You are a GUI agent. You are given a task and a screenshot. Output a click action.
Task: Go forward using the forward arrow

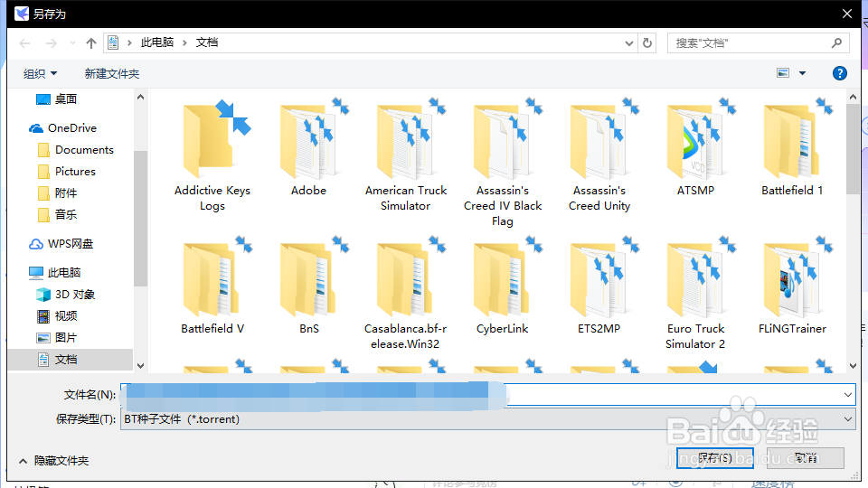pyautogui.click(x=51, y=43)
